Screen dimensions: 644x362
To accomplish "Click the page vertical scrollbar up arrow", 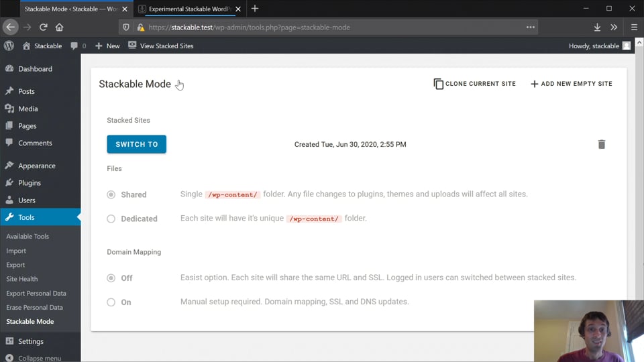I will click(639, 42).
